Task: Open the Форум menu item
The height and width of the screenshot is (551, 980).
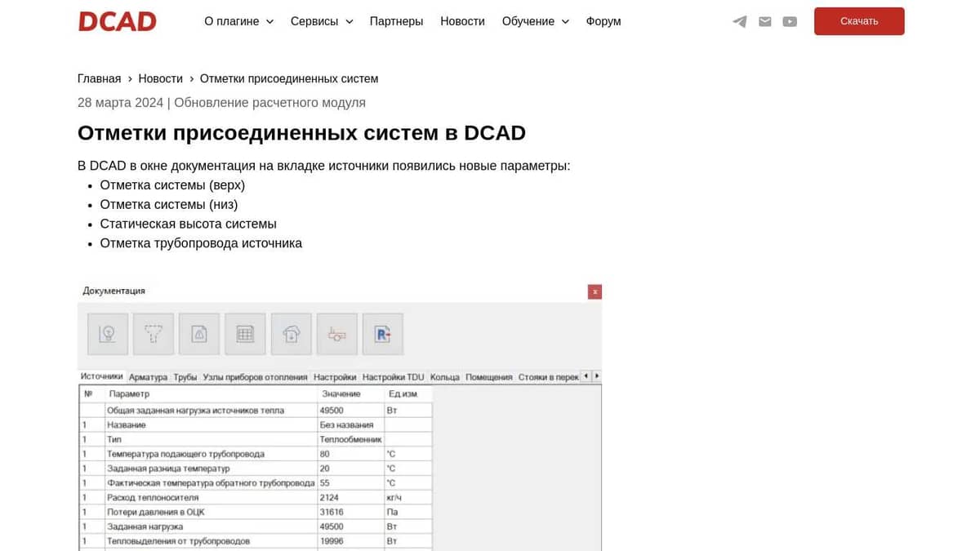Action: tap(603, 21)
